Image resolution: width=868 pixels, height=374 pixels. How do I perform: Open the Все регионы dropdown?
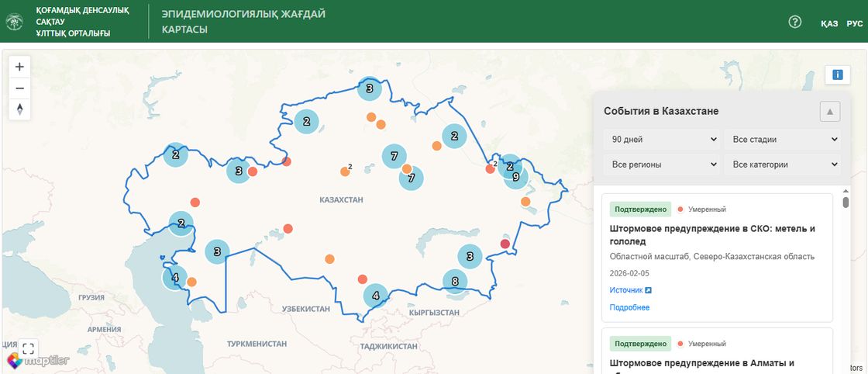tap(661, 164)
